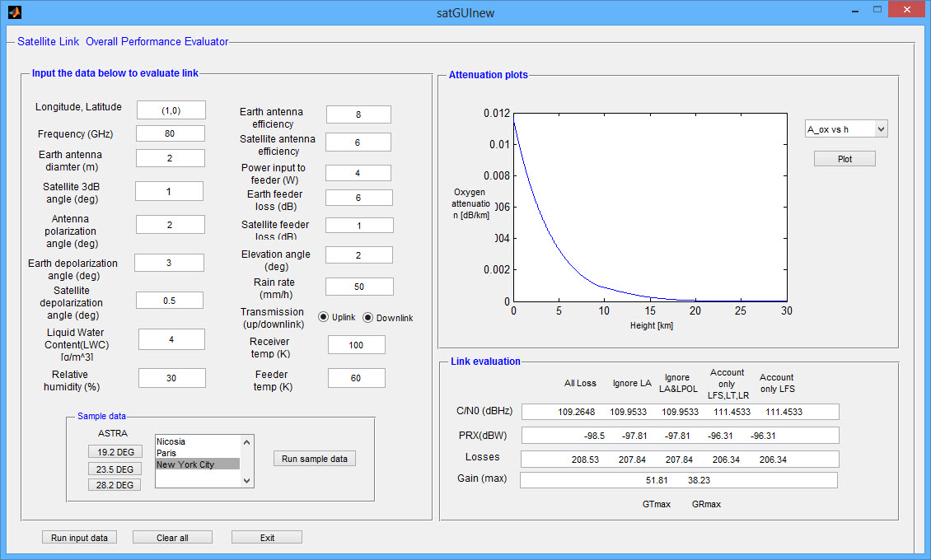The image size is (931, 560).
Task: Open the A_ox vs h plot dropdown
Action: [x=846, y=128]
